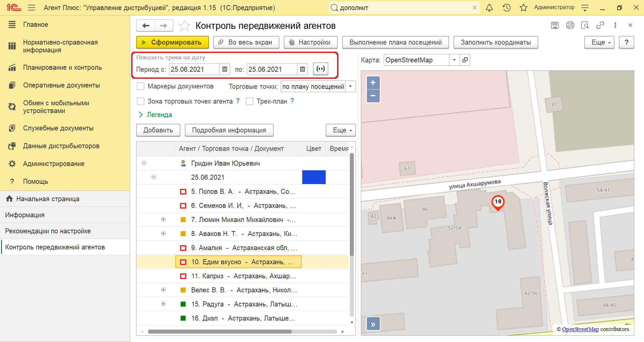
Task: Open help with question mark button
Action: 626,43
